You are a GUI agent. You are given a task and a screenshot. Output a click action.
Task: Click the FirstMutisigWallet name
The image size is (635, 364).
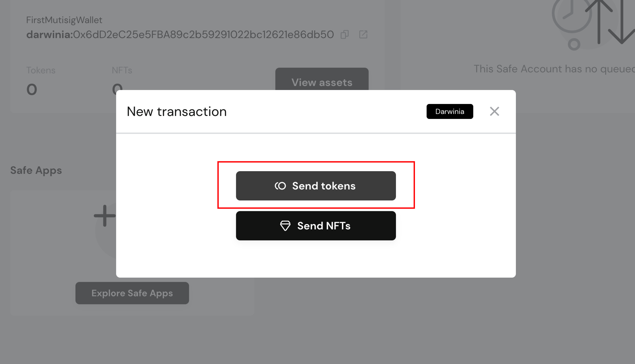coord(64,20)
